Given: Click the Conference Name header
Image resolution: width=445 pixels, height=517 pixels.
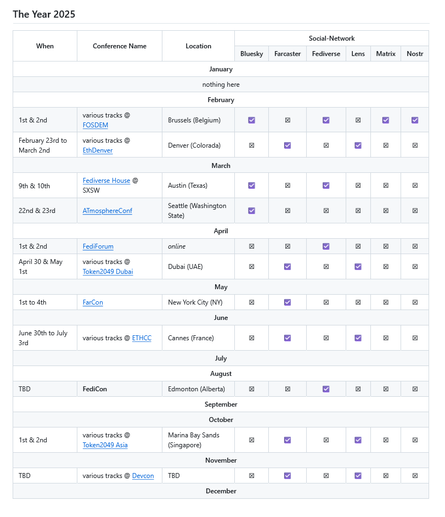Looking at the screenshot, I should (120, 46).
